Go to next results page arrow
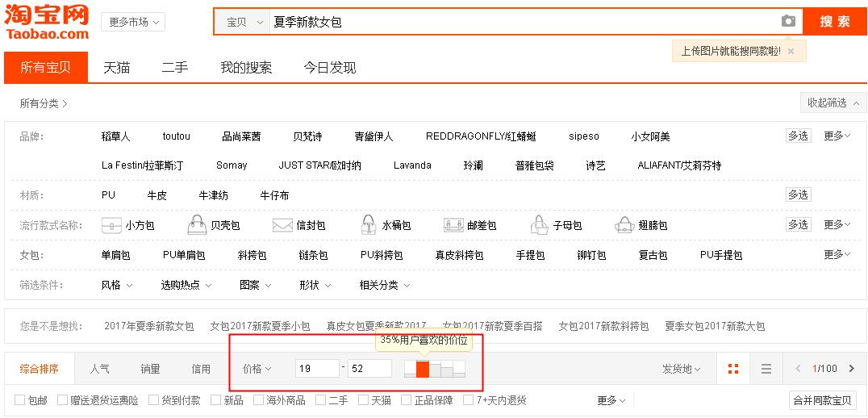868x418 pixels. tap(851, 369)
